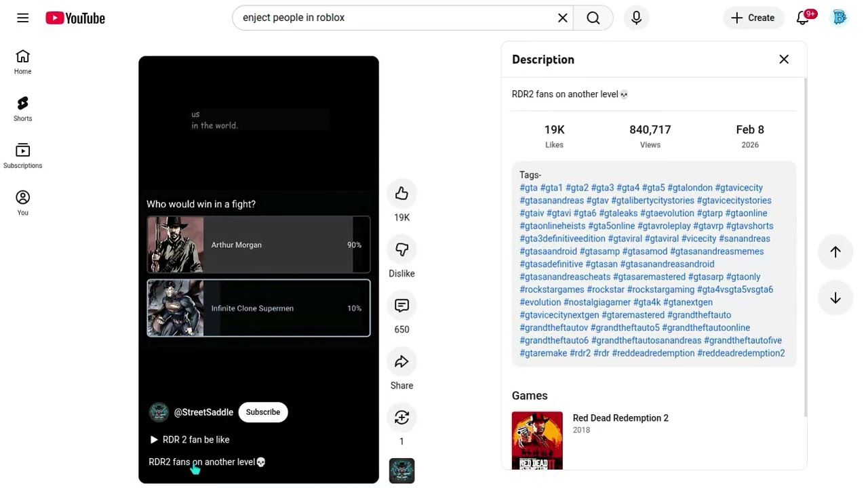Open the StreetSaddle channel avatar
Image resolution: width=868 pixels, height=488 pixels.
(159, 412)
